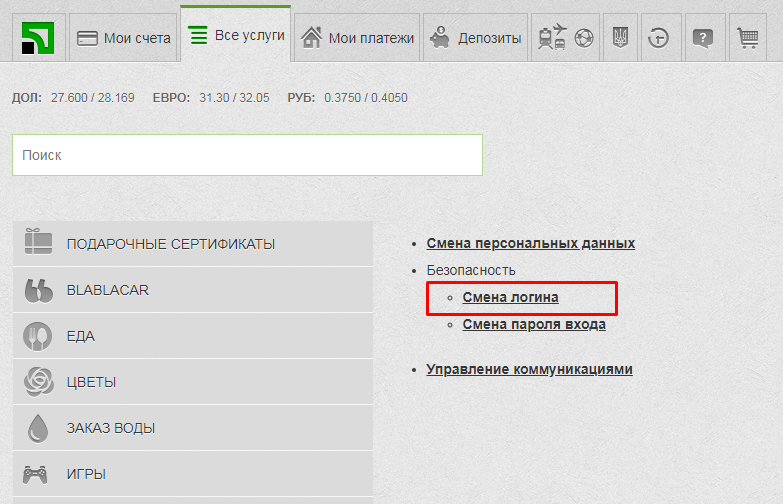Screen dimensions: 783x504
Task: Open the history clock icon
Action: pos(658,38)
